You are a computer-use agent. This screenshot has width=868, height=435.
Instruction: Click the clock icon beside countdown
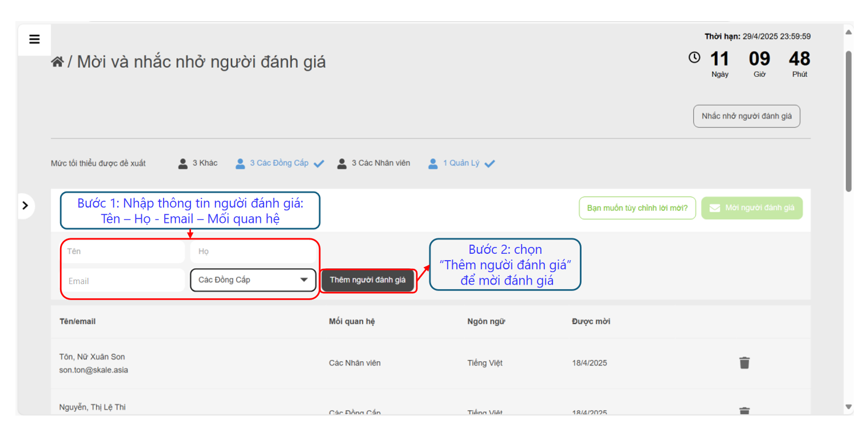pos(694,57)
